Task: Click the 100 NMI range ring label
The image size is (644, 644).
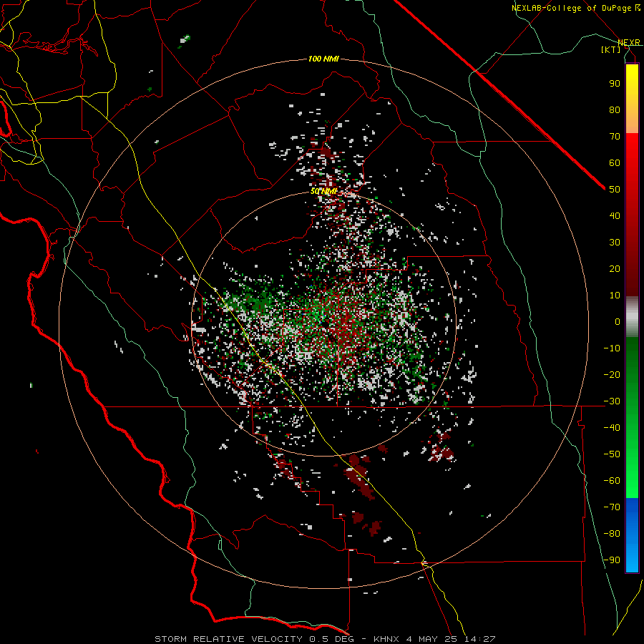Action: (x=323, y=59)
